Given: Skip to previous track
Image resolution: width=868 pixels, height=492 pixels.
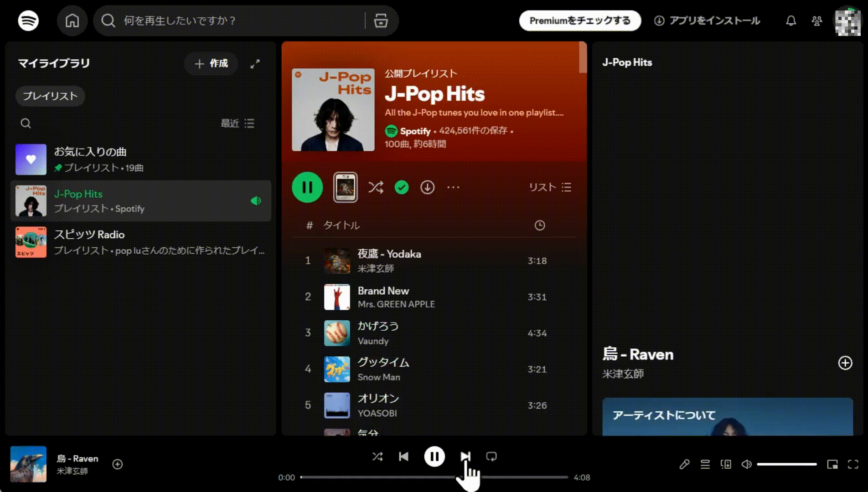Looking at the screenshot, I should (x=403, y=456).
